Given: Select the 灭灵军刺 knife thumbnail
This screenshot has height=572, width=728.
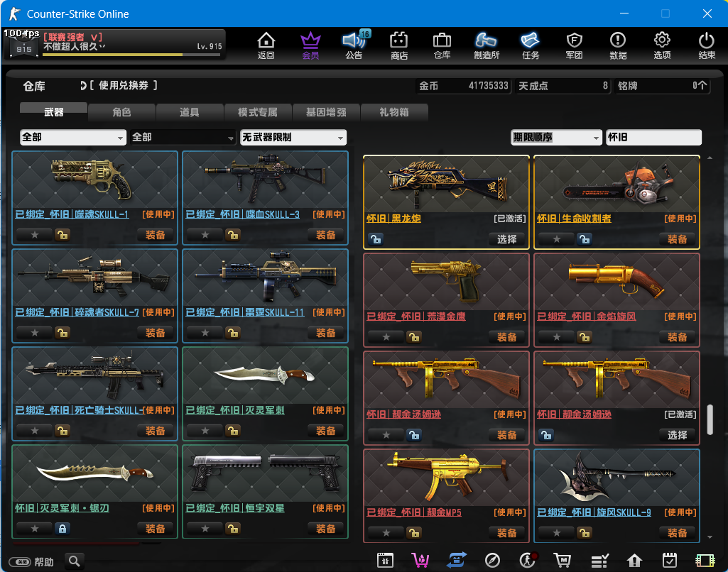Looking at the screenshot, I should click(265, 375).
